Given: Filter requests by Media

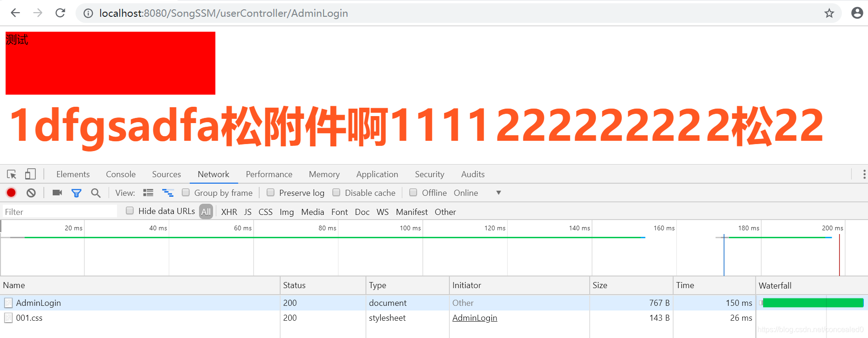Looking at the screenshot, I should 312,212.
